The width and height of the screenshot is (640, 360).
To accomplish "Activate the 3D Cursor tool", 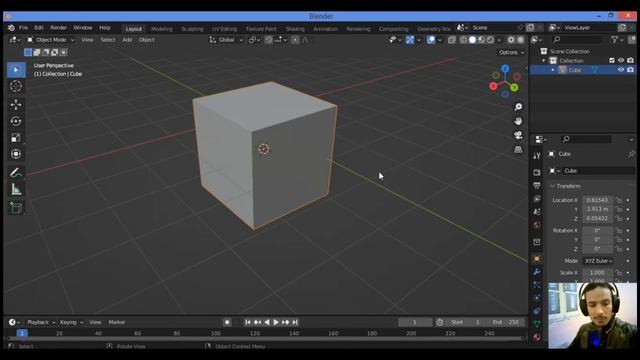I will (x=16, y=86).
